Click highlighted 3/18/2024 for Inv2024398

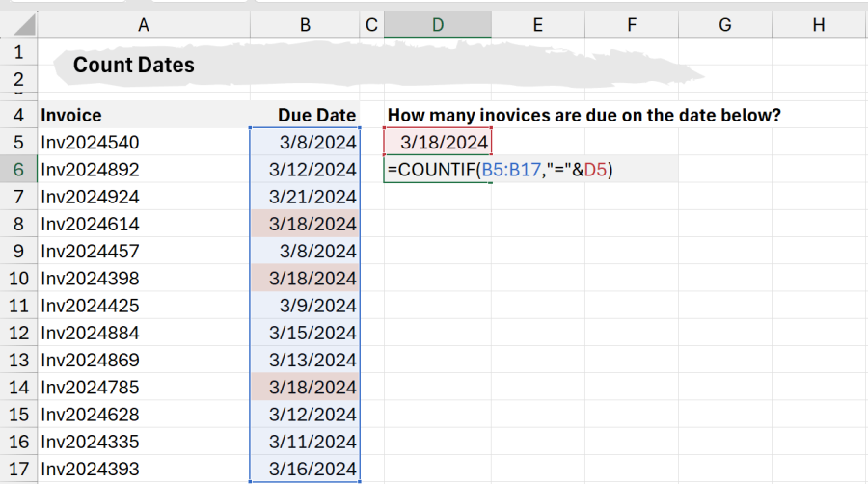coord(305,279)
